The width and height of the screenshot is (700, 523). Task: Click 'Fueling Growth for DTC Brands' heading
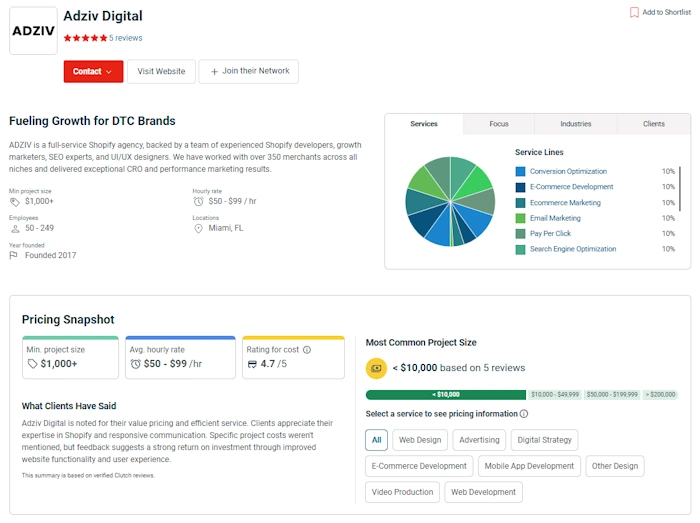tap(92, 121)
